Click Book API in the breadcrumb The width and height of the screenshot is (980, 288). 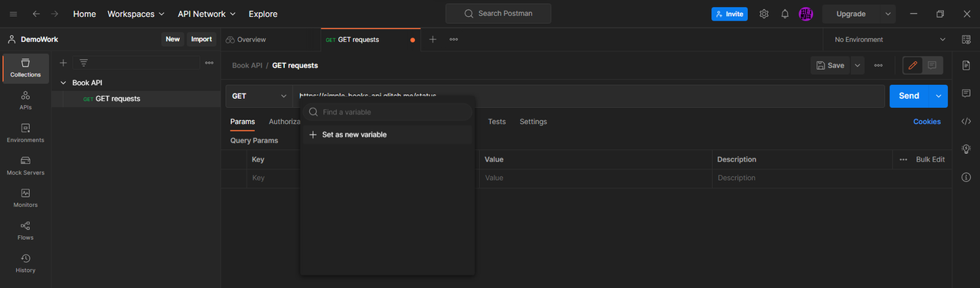click(247, 65)
